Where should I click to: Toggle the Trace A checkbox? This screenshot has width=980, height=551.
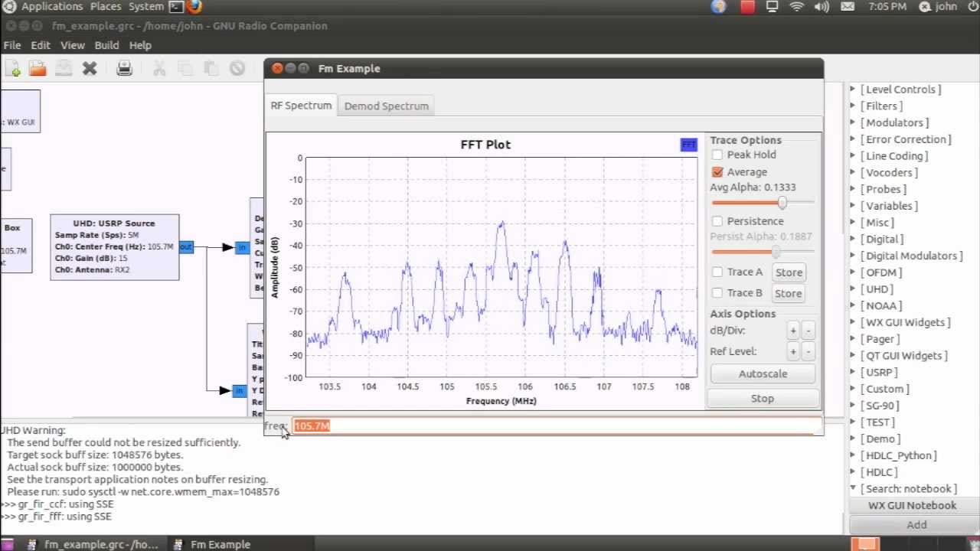(x=717, y=272)
